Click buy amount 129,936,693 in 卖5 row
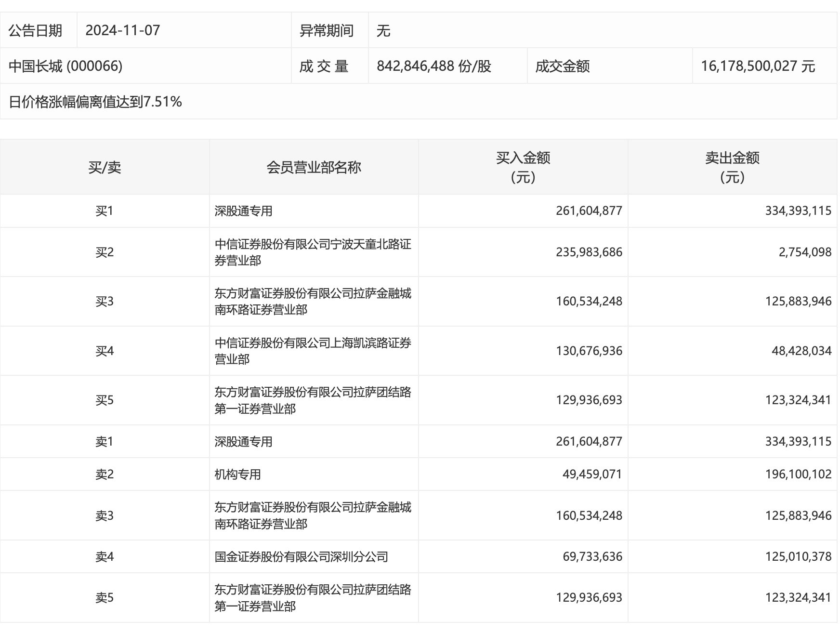This screenshot has width=840, height=633. pos(589,597)
